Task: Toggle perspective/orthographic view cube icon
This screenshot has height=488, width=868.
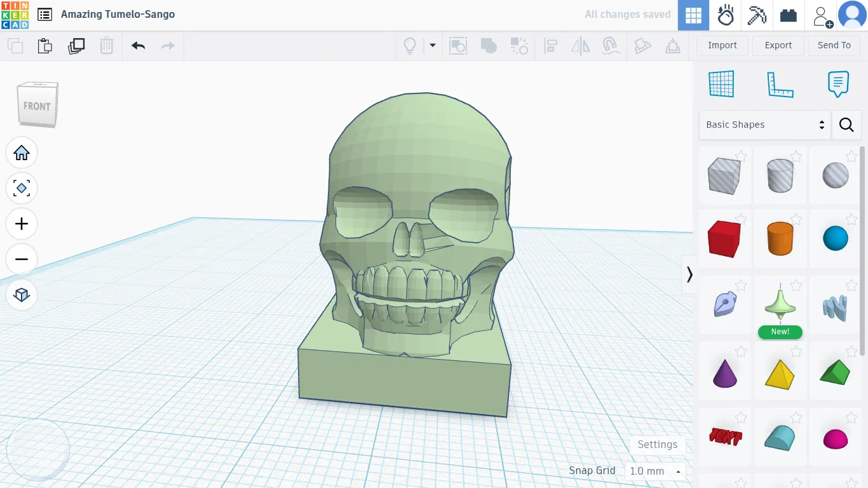Action: click(22, 295)
